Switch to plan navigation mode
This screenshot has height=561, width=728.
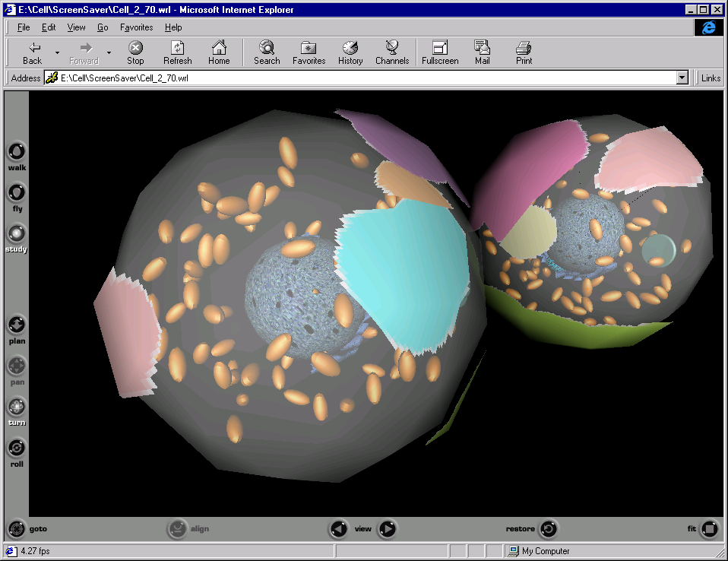(16, 325)
